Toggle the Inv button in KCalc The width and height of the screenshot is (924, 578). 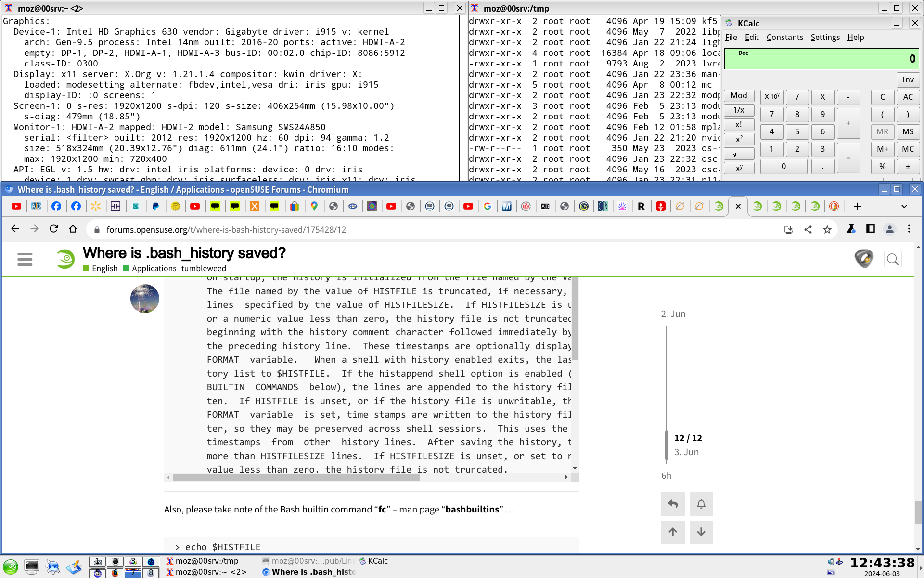(908, 79)
